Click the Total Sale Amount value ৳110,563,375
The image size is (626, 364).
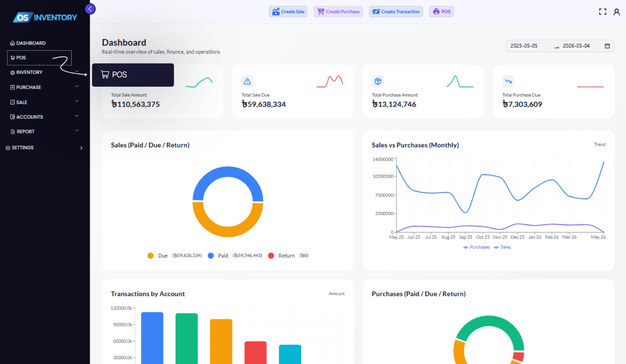pyautogui.click(x=135, y=104)
